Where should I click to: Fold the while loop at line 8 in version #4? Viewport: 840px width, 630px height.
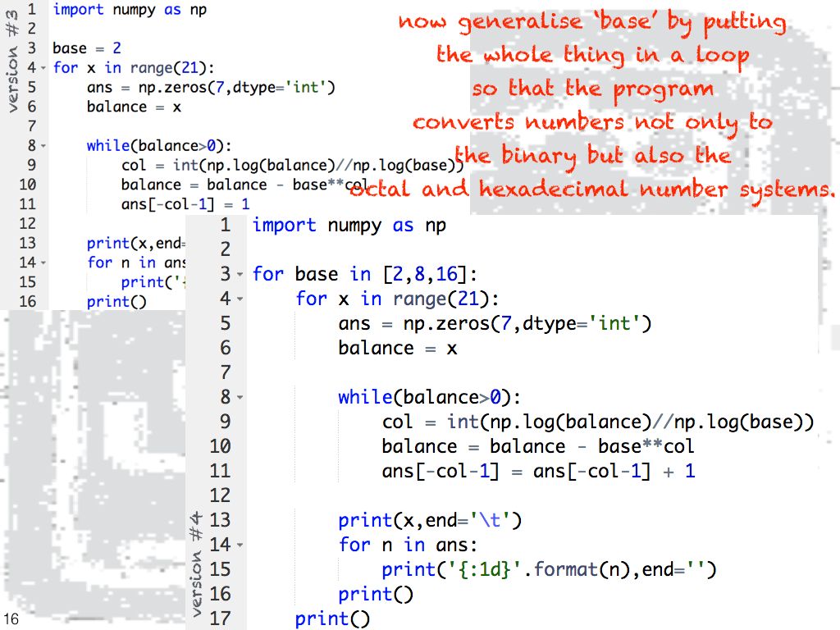[240, 398]
